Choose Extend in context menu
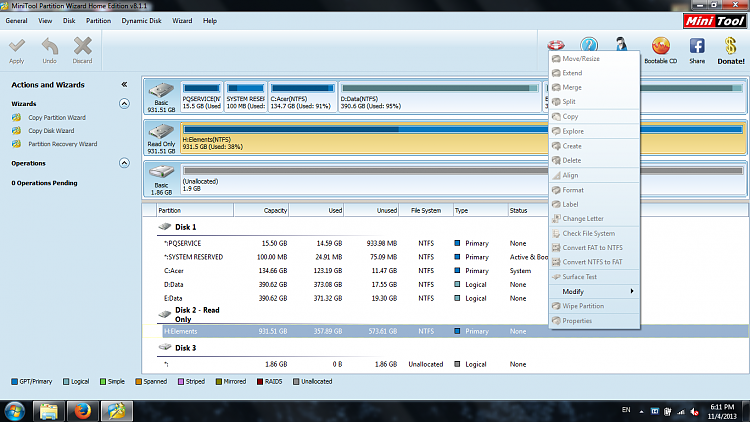Image resolution: width=750 pixels, height=422 pixels. pos(594,73)
